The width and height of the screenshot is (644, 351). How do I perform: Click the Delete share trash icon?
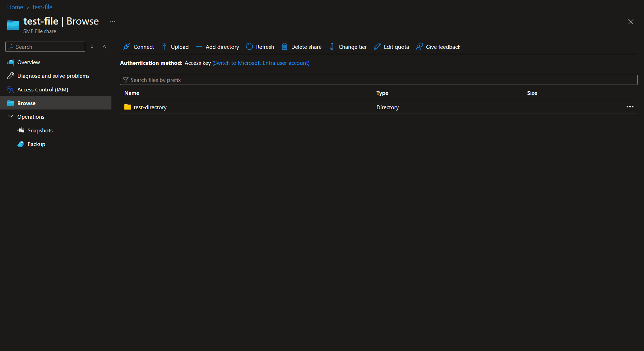click(x=285, y=47)
